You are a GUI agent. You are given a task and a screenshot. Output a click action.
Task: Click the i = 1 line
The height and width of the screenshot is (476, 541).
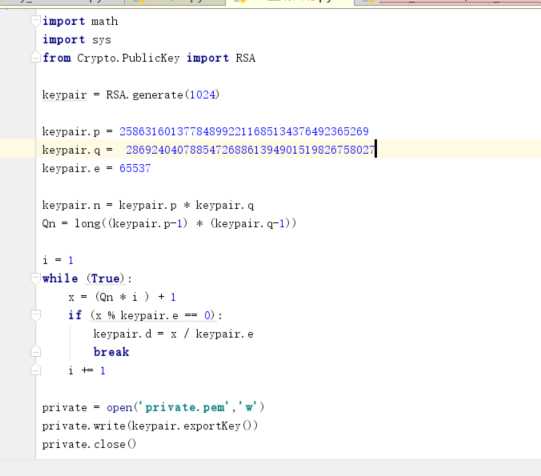pos(58,260)
